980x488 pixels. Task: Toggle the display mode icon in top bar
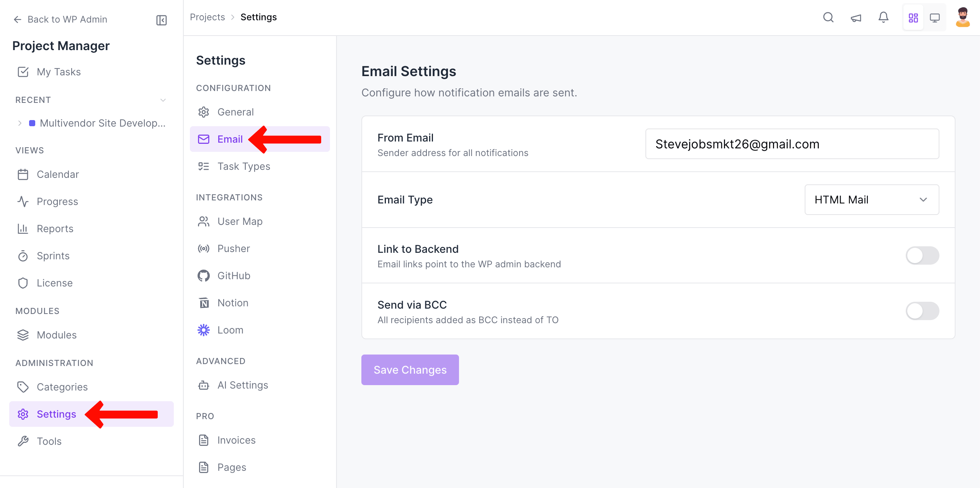pyautogui.click(x=935, y=17)
